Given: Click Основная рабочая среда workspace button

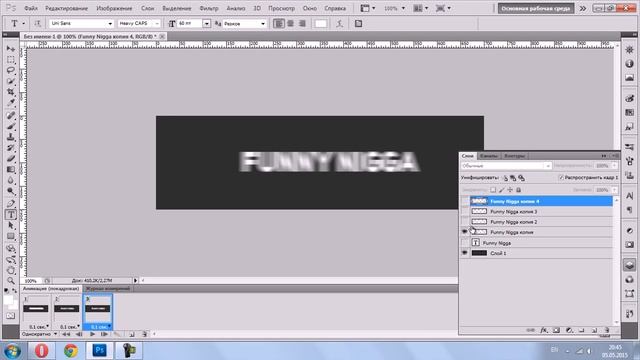Looking at the screenshot, I should coord(536,8).
